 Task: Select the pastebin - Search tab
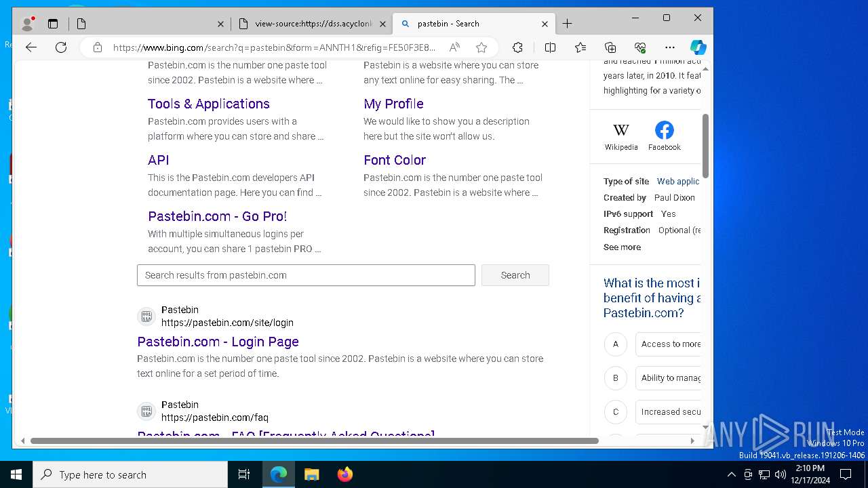473,24
